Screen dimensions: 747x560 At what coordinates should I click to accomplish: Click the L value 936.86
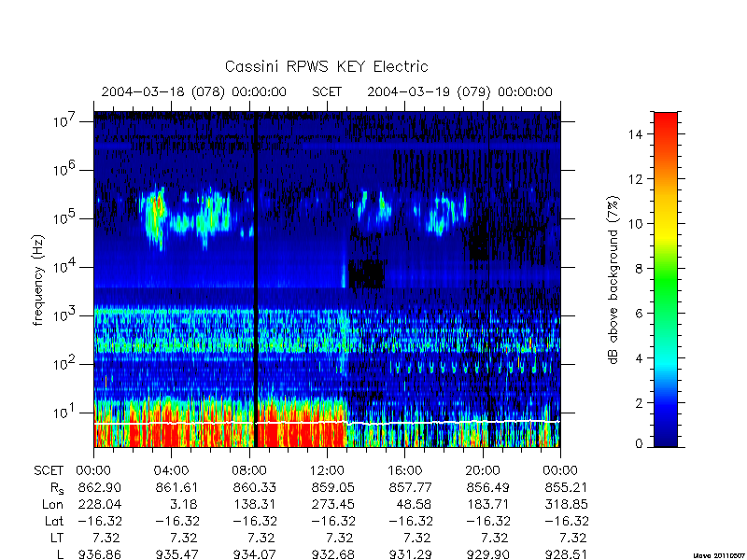(99, 554)
